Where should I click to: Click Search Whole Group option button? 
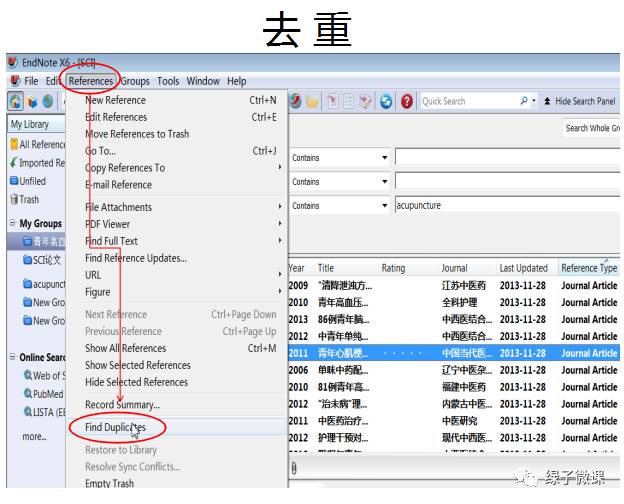pos(591,128)
